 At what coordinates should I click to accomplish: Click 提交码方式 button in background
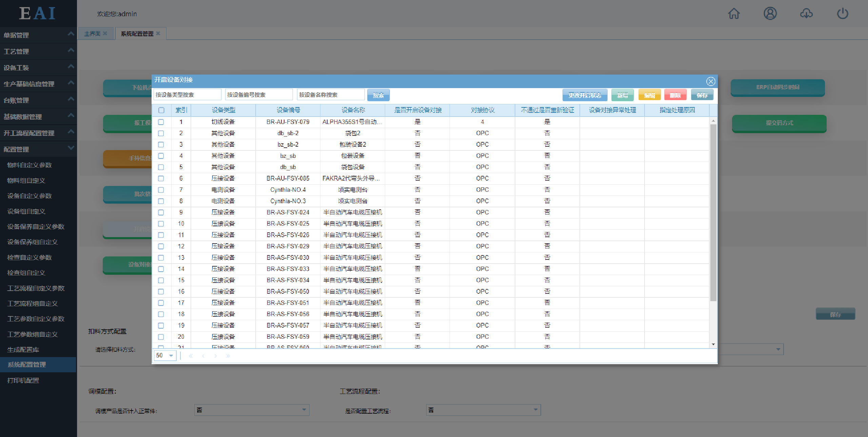point(779,123)
